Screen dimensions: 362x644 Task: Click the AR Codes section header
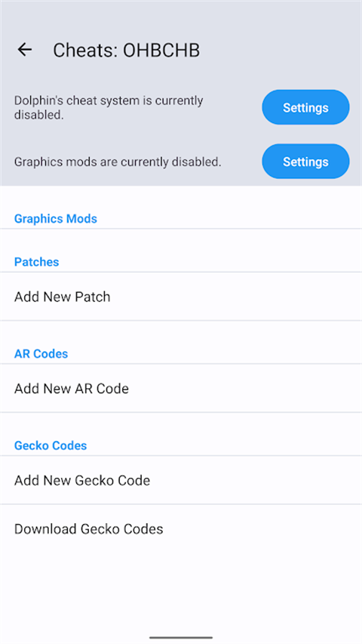41,353
